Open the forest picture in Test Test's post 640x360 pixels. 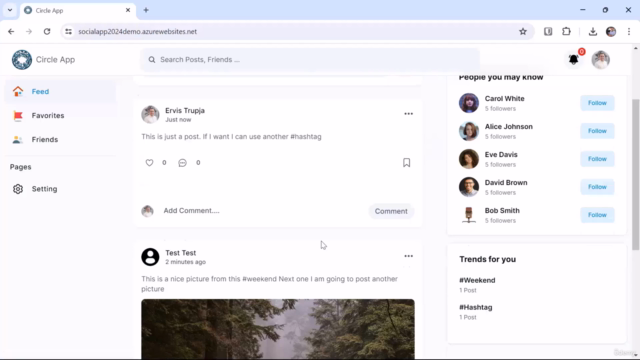278,329
